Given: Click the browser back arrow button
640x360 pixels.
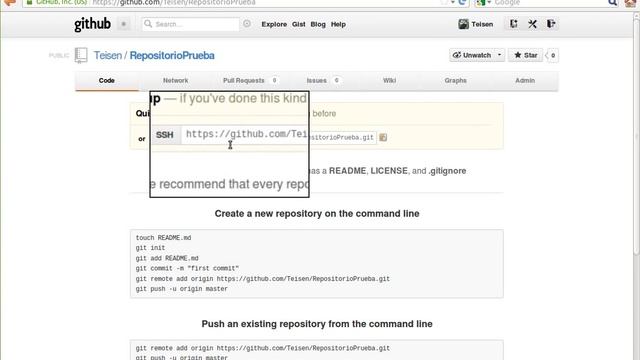Looking at the screenshot, I should (10, 3).
